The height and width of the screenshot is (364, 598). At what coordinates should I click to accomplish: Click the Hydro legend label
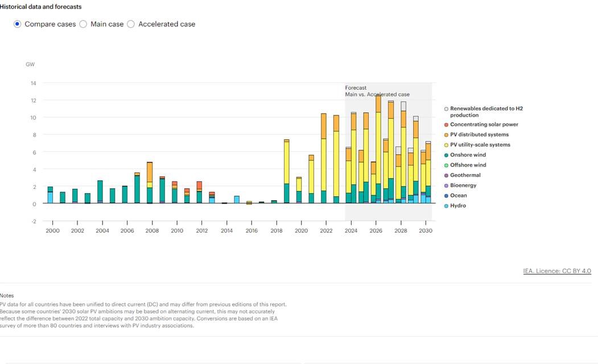(457, 206)
